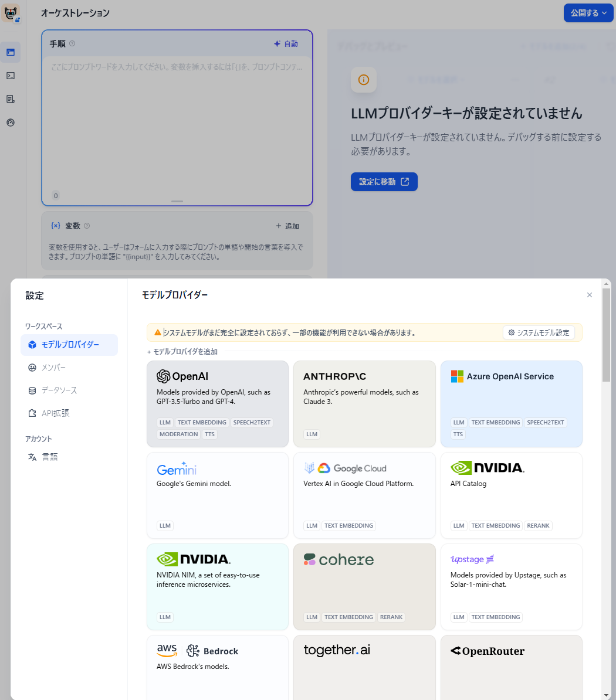Click TEXT EMBEDDING tag on upstage card
This screenshot has height=700, width=616.
[x=496, y=617]
